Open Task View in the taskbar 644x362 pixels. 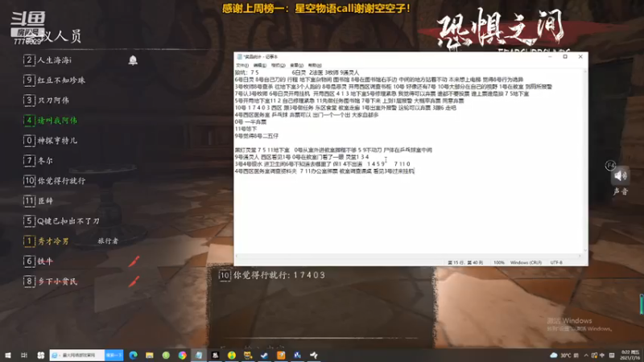[x=24, y=356]
